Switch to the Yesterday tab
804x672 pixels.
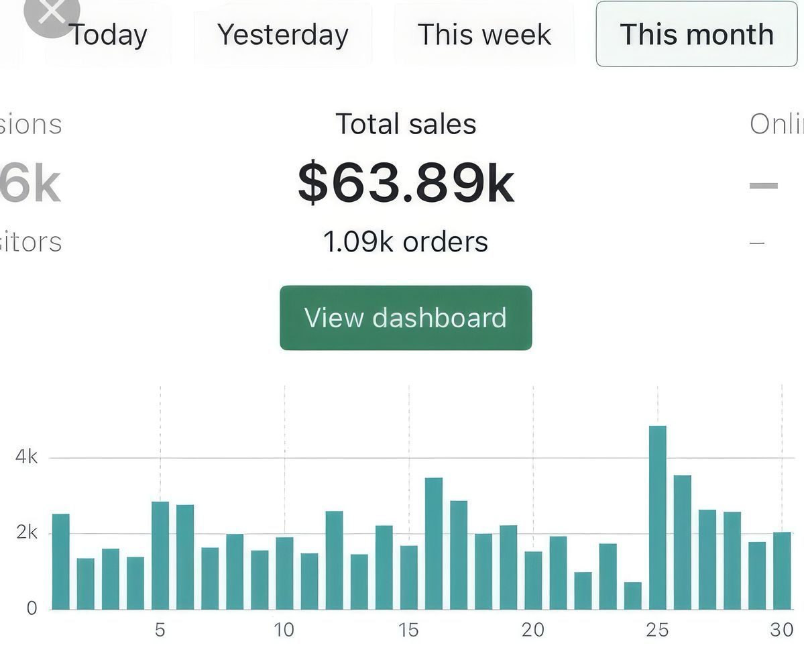283,35
